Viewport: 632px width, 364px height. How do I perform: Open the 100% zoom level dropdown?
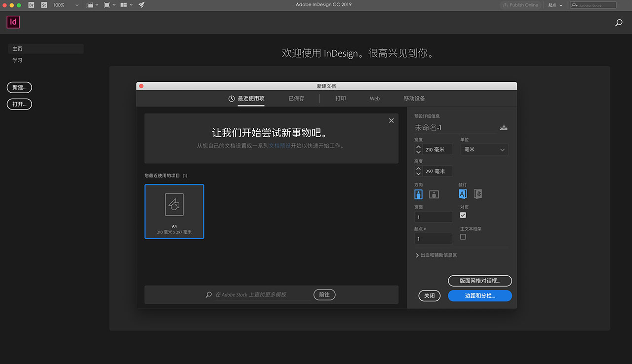tap(66, 5)
